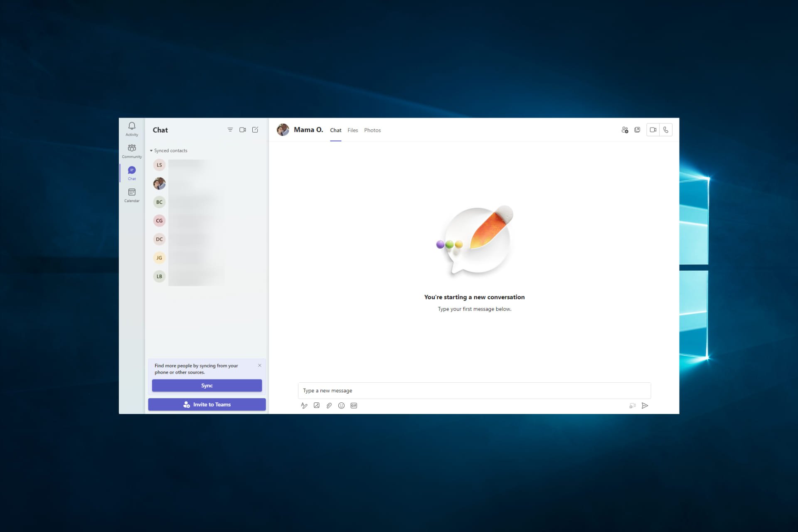This screenshot has height=532, width=798.
Task: Click the message input field
Action: (474, 390)
